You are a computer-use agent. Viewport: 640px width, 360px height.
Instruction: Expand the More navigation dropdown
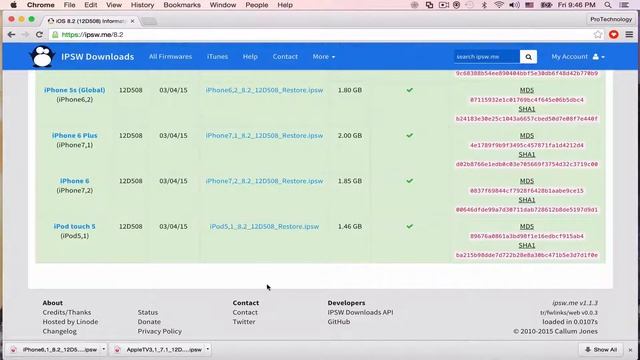(x=324, y=57)
